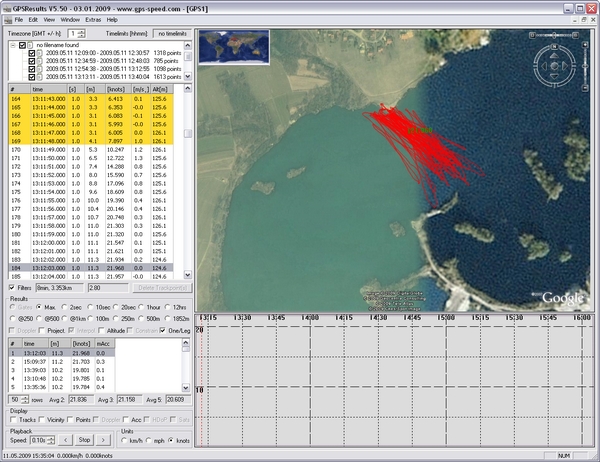
Task: Click the zoom in plus button on map
Action: [x=585, y=45]
